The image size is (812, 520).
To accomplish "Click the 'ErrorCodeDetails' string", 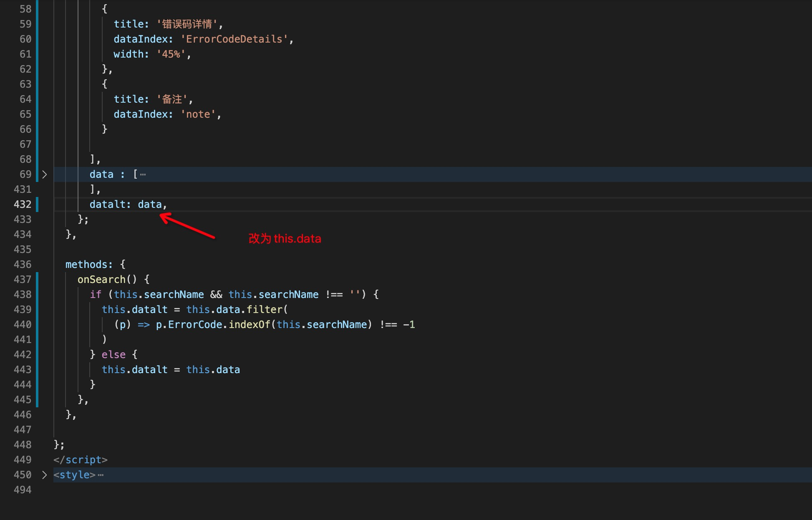I will [x=234, y=39].
